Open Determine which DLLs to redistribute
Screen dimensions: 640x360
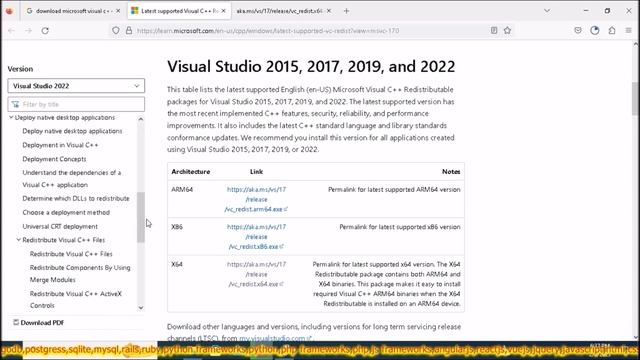(76, 198)
